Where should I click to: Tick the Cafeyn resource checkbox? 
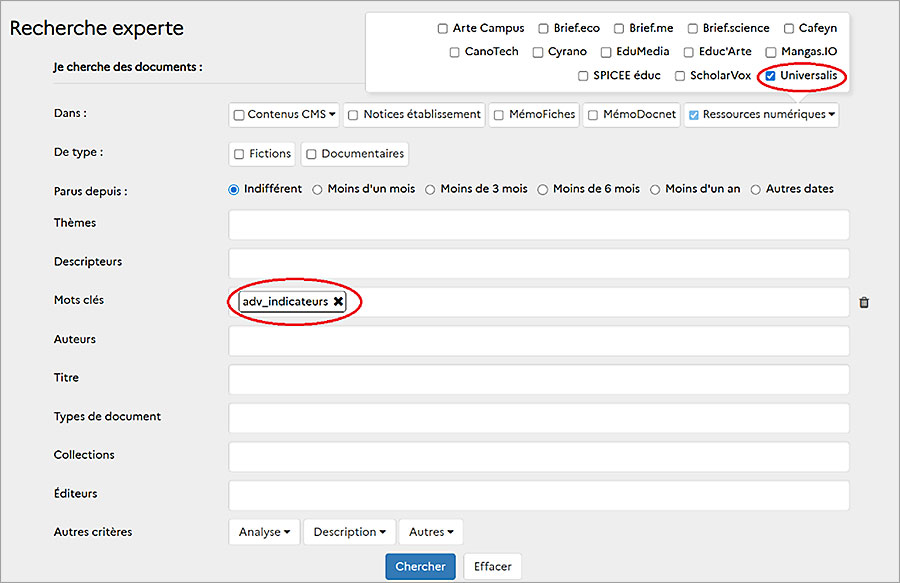789,29
